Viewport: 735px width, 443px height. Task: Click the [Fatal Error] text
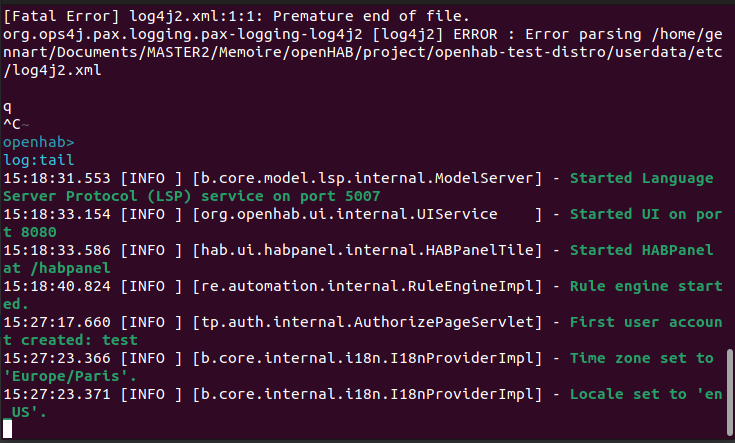62,16
